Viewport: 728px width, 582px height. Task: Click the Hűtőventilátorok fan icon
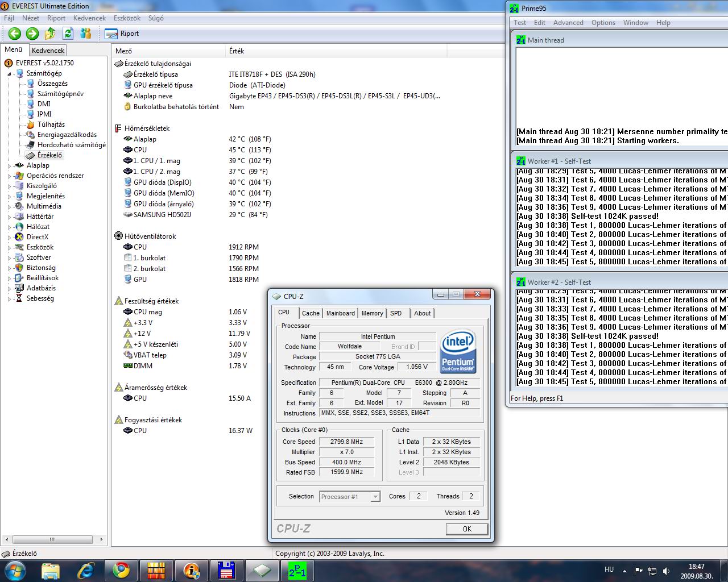(x=118, y=236)
